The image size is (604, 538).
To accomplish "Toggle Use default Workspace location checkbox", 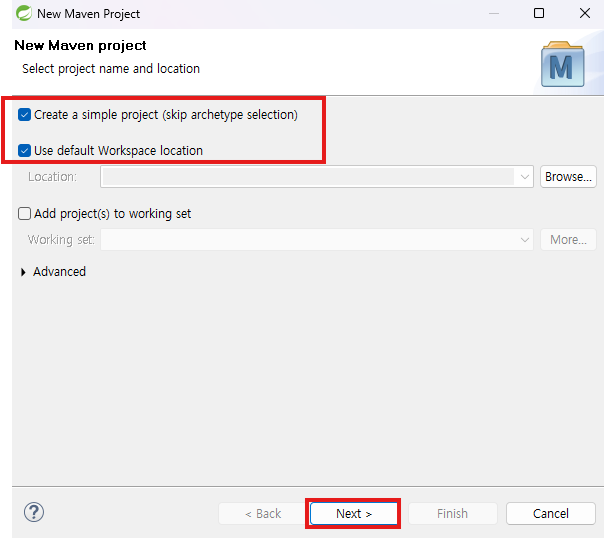I will pos(24,151).
